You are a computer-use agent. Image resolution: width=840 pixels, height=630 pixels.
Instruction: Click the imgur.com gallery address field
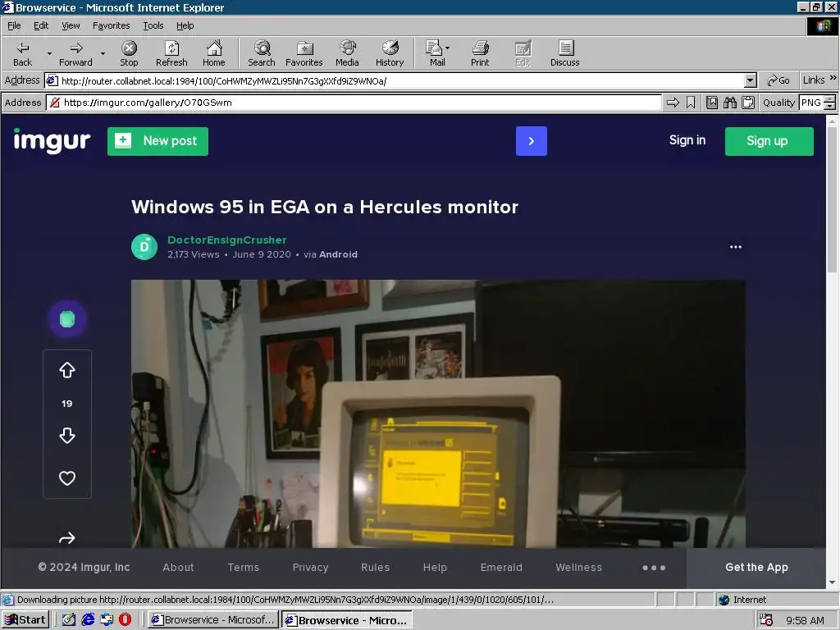coord(354,103)
